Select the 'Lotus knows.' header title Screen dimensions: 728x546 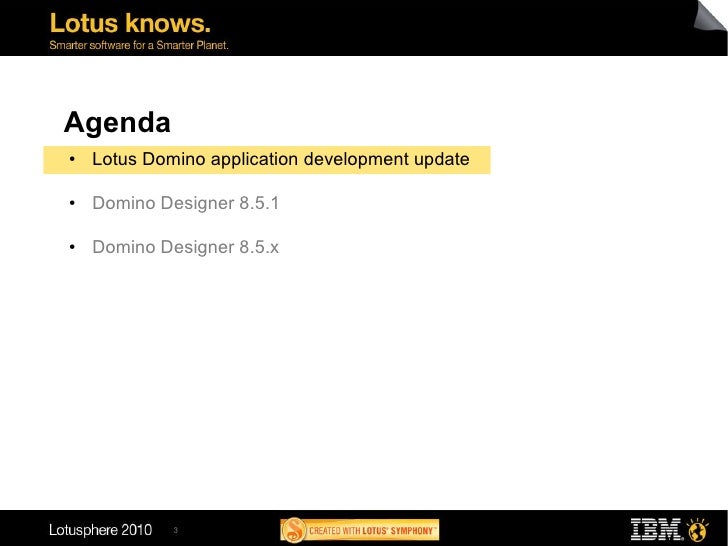pos(130,23)
